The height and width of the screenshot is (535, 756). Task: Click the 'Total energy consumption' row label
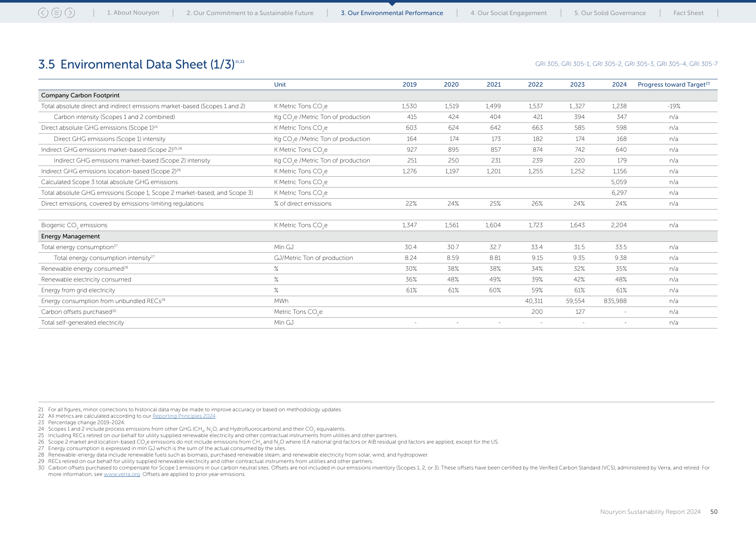point(79,247)
